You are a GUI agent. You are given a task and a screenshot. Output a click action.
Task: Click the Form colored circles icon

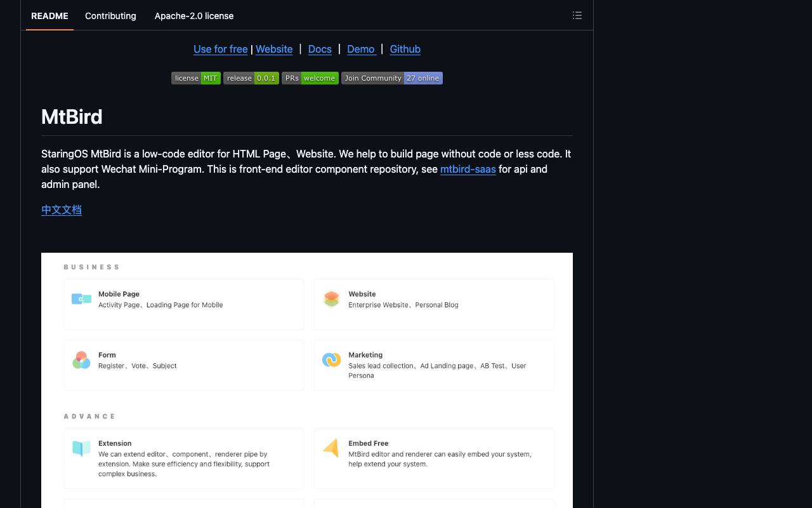[81, 360]
